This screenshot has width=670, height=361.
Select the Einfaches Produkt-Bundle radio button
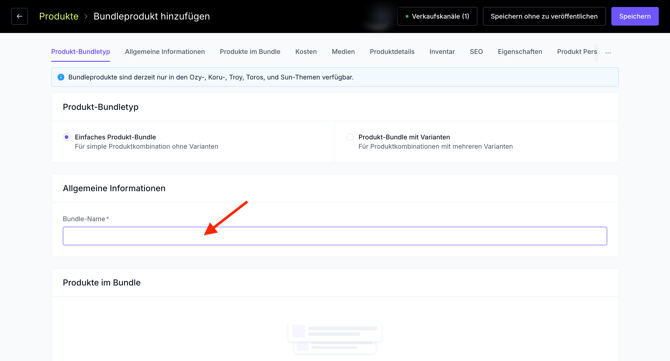(x=66, y=137)
